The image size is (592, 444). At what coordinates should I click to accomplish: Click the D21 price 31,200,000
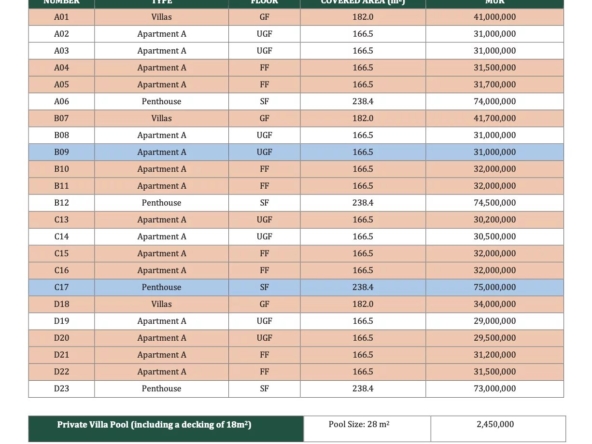[x=495, y=355]
